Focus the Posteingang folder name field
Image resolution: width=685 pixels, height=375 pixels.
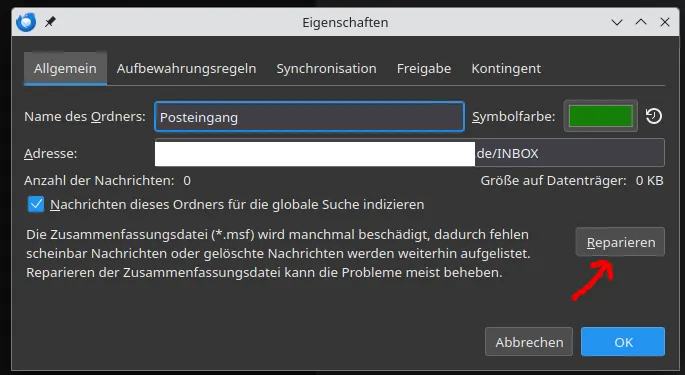tap(309, 117)
